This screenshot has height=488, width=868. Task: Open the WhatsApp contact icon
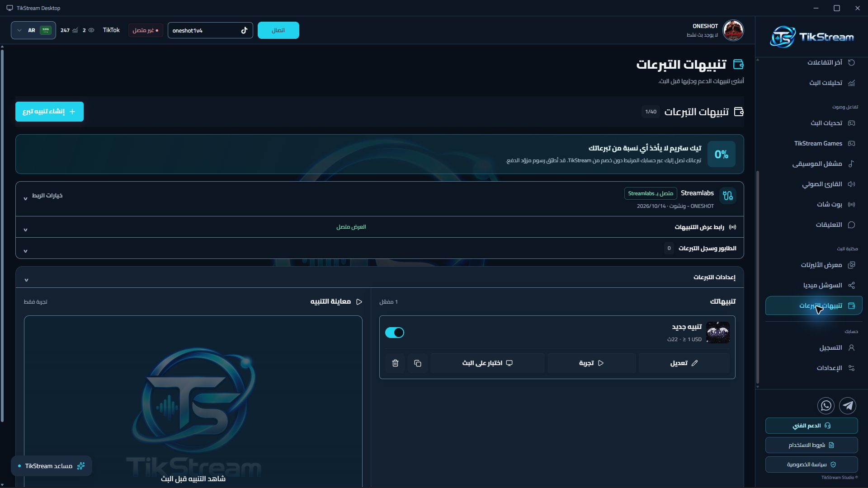click(x=826, y=406)
